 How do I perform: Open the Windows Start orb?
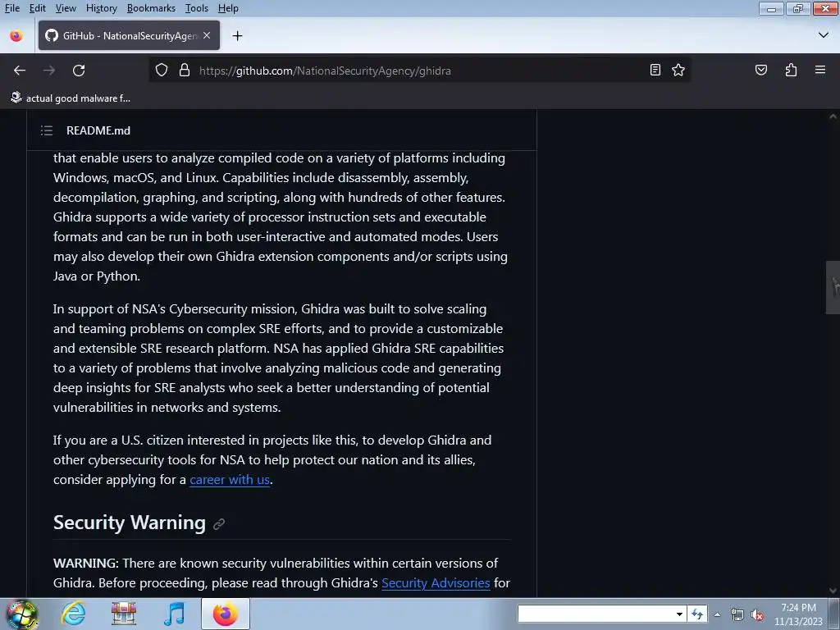tap(22, 614)
